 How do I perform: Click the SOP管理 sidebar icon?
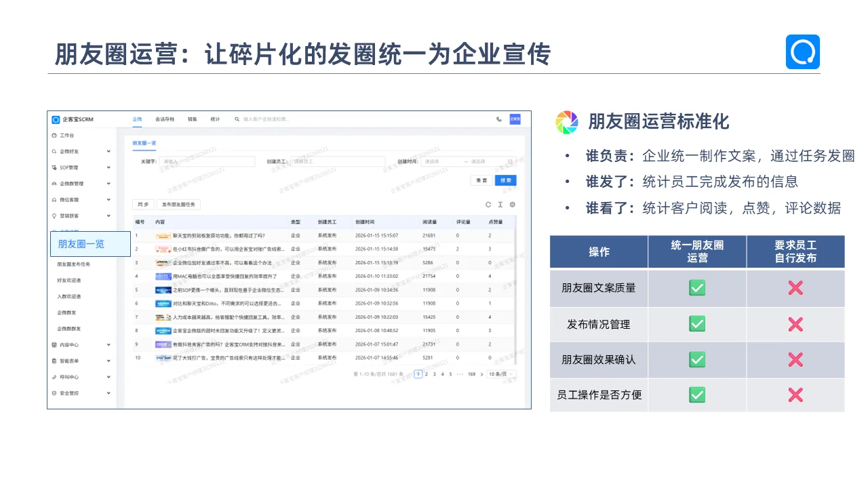[54, 167]
